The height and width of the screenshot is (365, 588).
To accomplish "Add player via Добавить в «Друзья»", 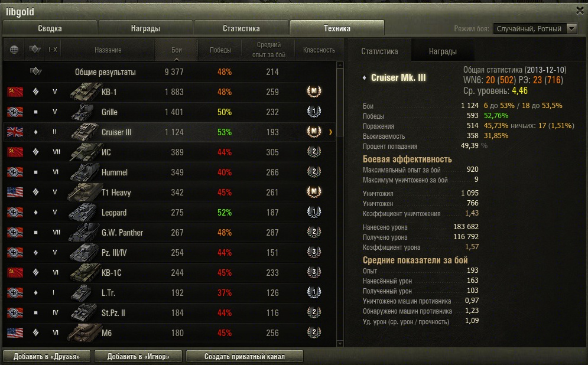I will click(47, 356).
